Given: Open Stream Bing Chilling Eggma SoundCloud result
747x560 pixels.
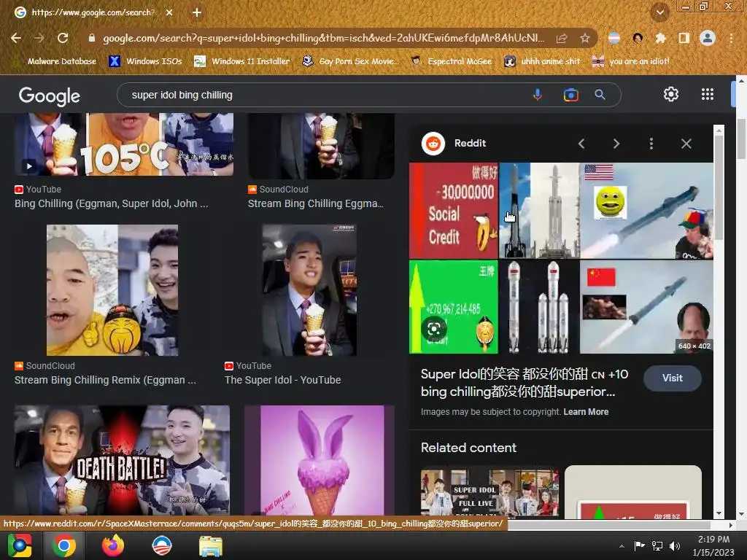Looking at the screenshot, I should tap(315, 204).
